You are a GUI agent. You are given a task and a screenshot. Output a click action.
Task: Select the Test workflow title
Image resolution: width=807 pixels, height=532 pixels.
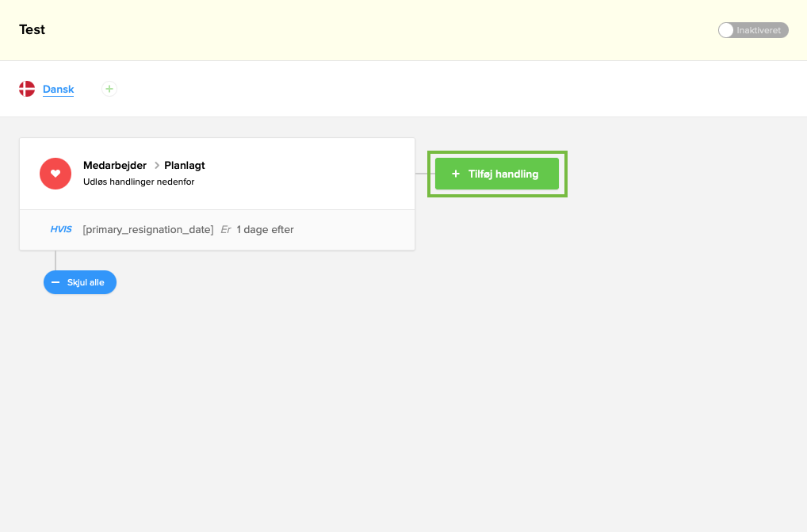(x=32, y=29)
